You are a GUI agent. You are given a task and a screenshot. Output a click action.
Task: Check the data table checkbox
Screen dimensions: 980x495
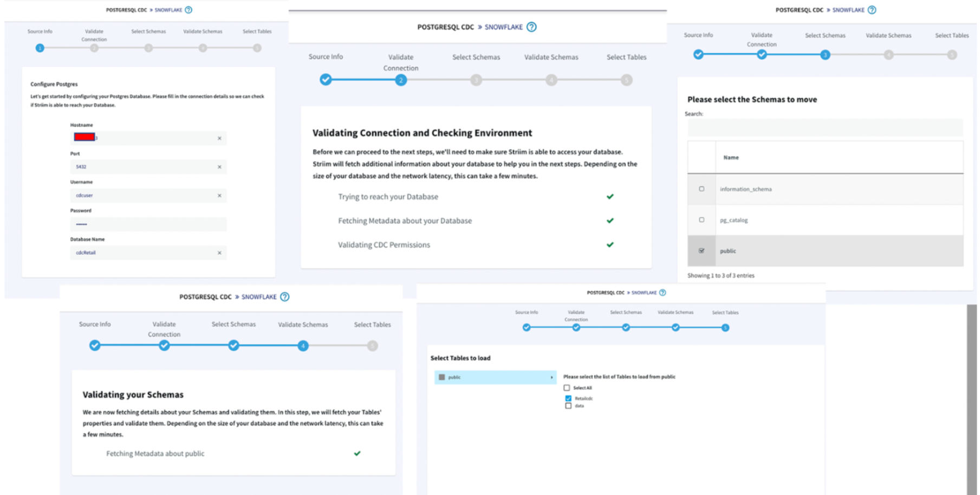click(x=568, y=406)
